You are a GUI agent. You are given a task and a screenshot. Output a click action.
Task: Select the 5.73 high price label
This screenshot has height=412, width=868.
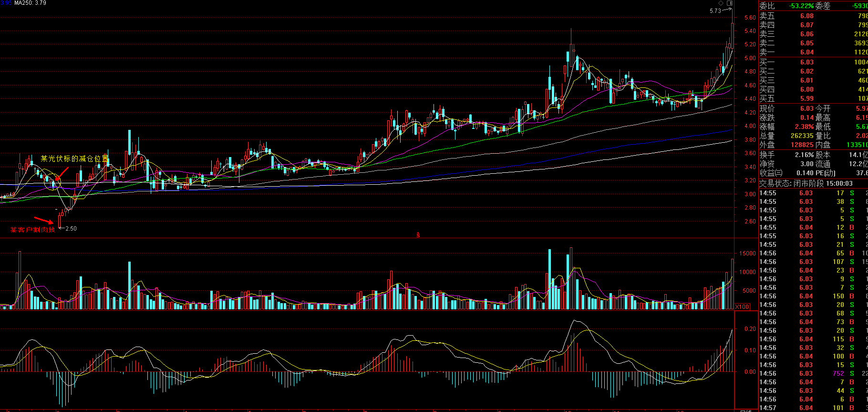coord(715,11)
